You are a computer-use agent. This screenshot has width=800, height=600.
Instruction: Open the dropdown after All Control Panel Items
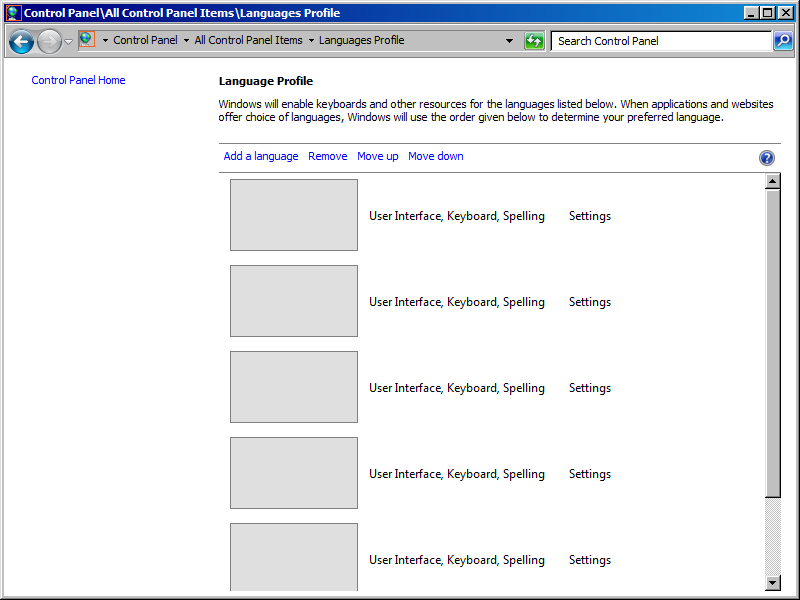coord(310,41)
